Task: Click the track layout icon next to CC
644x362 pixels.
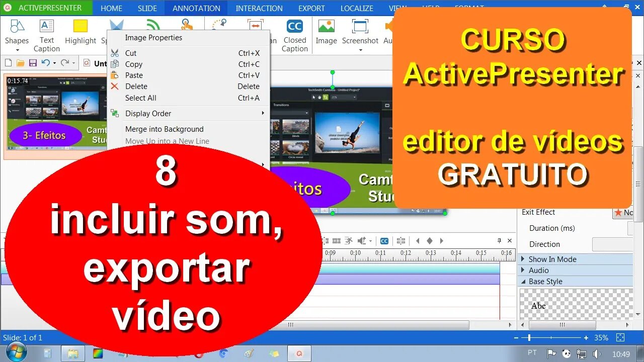Action: pyautogui.click(x=401, y=241)
